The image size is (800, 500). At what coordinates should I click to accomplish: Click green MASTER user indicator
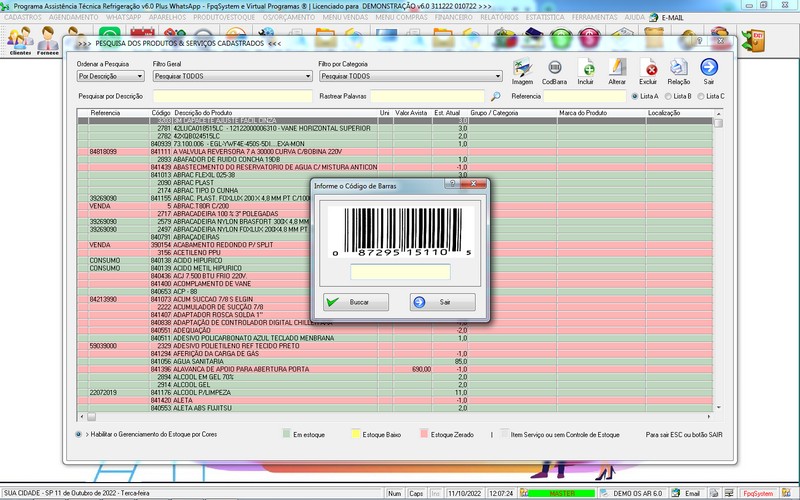tap(562, 493)
